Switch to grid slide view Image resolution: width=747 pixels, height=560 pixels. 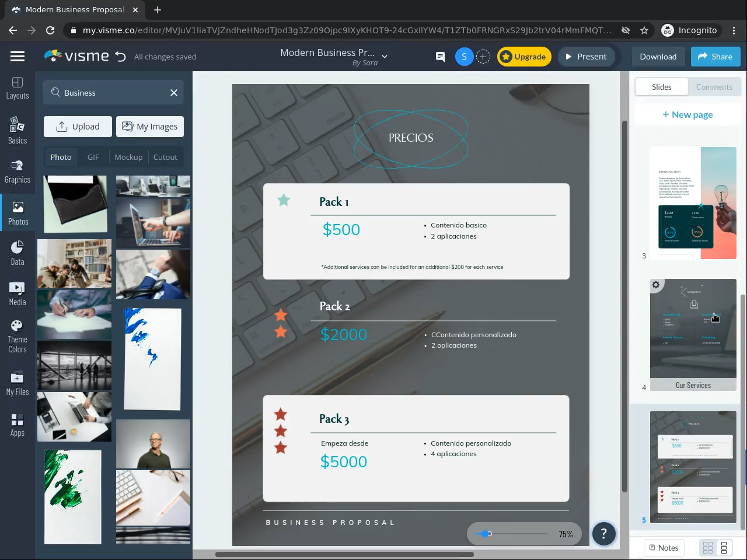[x=708, y=548]
